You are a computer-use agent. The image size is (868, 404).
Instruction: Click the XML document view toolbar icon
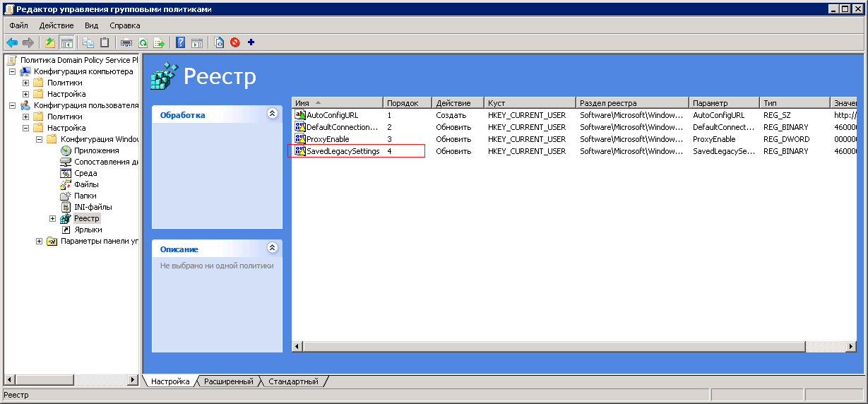coord(219,42)
